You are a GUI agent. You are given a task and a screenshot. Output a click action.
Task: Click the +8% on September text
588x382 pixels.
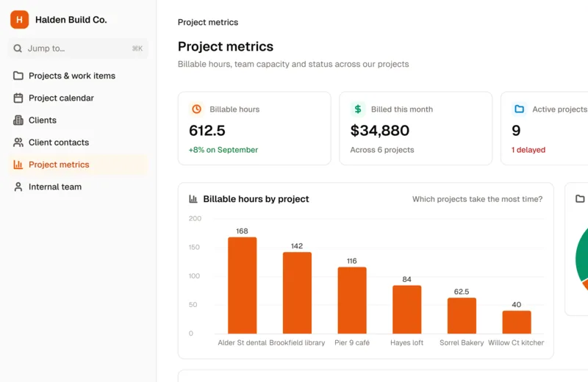coord(223,150)
